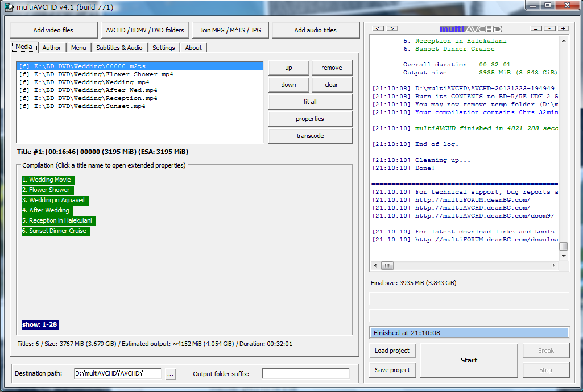Switch to the Settings tab
Screen dimensions: 583x392
click(x=164, y=48)
